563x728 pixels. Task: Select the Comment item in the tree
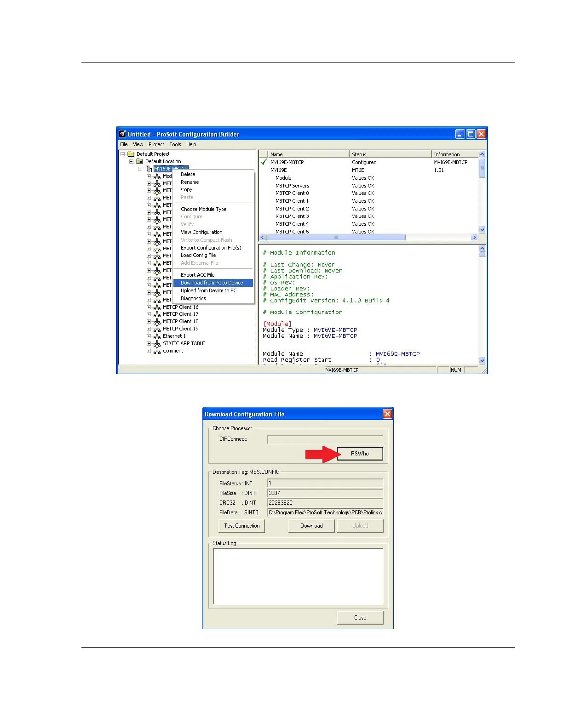pos(173,351)
